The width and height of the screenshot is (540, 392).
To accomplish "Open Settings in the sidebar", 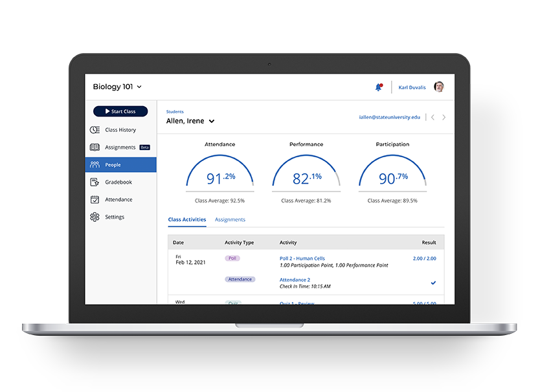I will (x=121, y=217).
